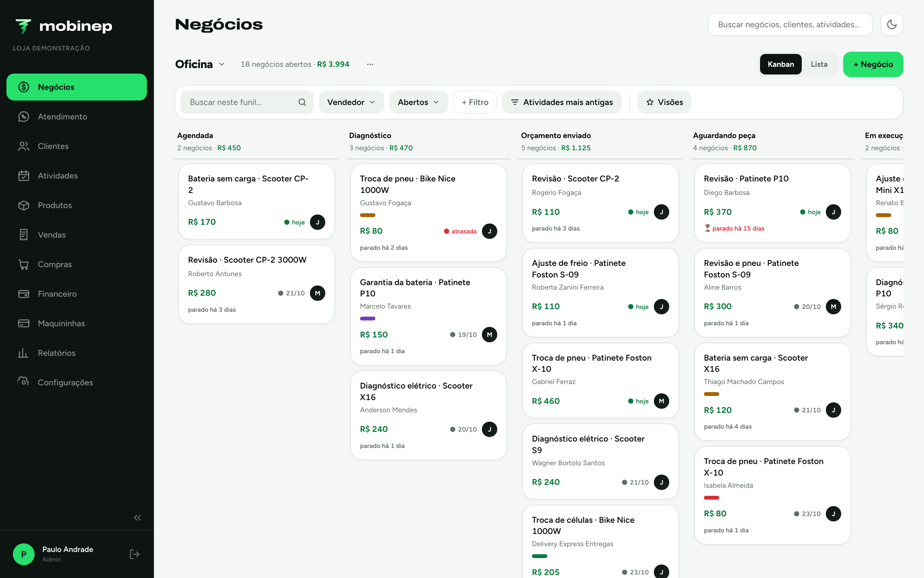Open the Financeiro wallet icon
Image resolution: width=924 pixels, height=578 pixels.
pyautogui.click(x=24, y=294)
